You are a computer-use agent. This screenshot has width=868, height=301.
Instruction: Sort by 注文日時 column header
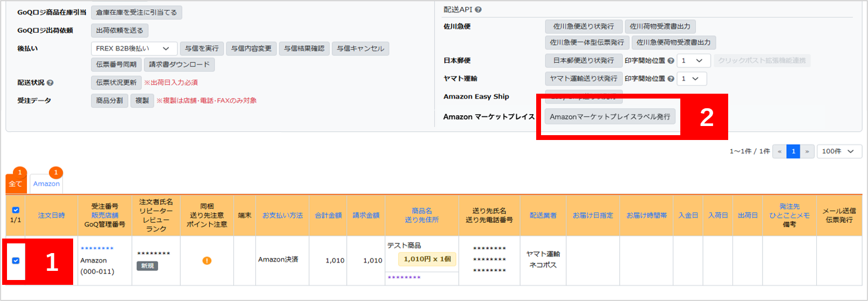click(x=51, y=215)
